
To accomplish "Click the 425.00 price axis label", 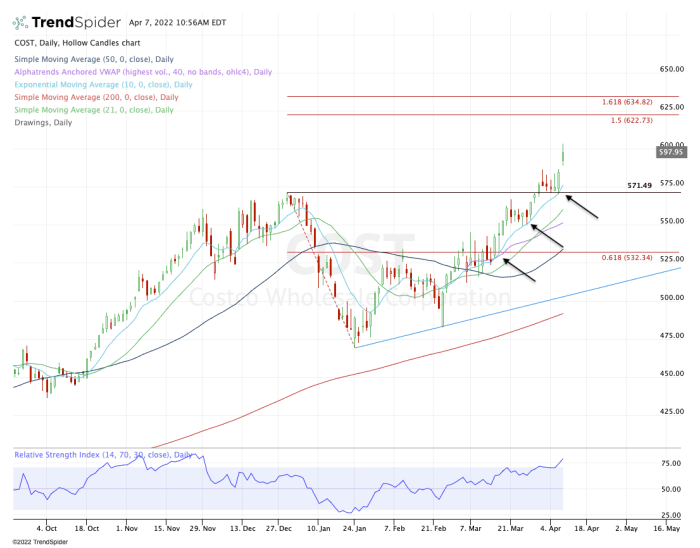I will pos(672,411).
